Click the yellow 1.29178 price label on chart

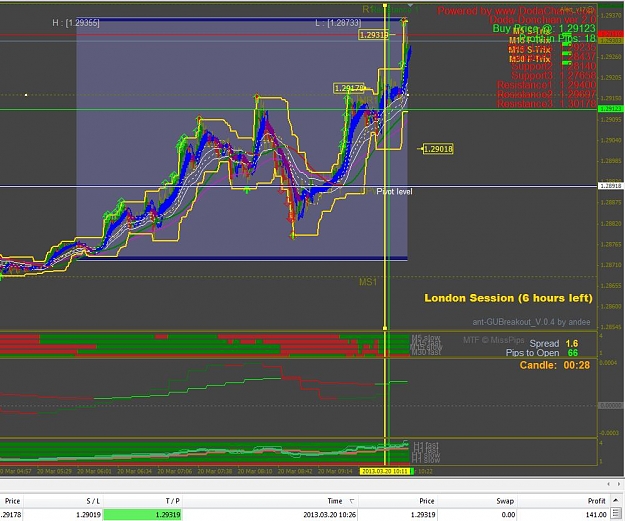pos(349,88)
